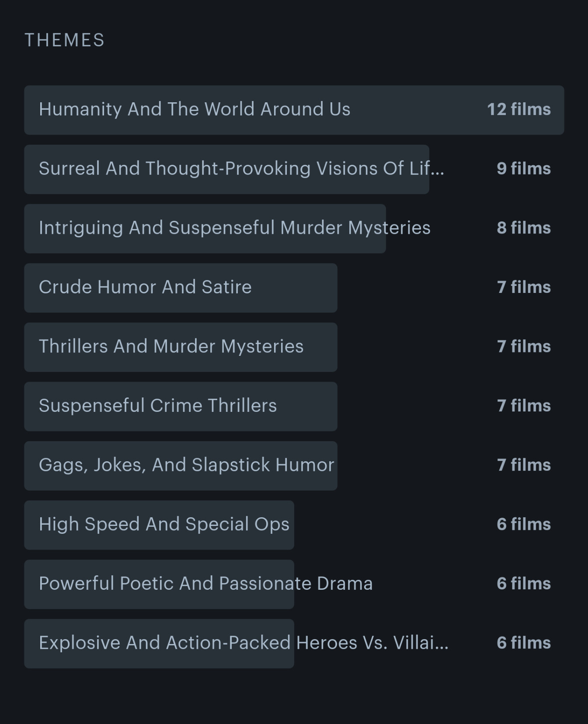Click 7 films beside Gags, Jokes
The image size is (588, 724).
[524, 465]
